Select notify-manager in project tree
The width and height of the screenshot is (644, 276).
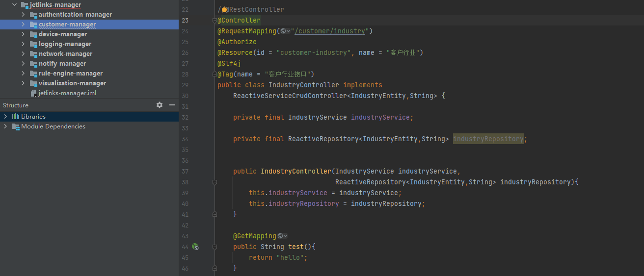(62, 64)
